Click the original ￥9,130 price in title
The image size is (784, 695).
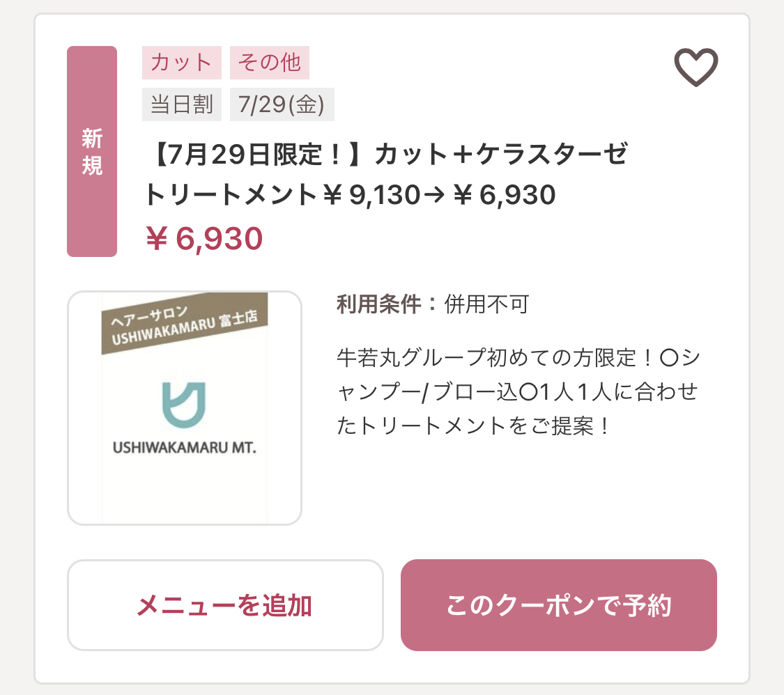pos(371,195)
